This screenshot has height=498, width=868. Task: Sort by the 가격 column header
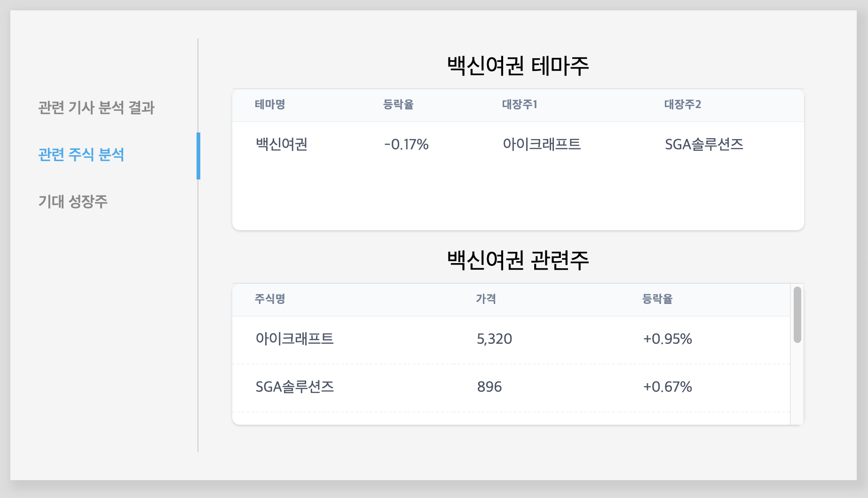click(485, 299)
